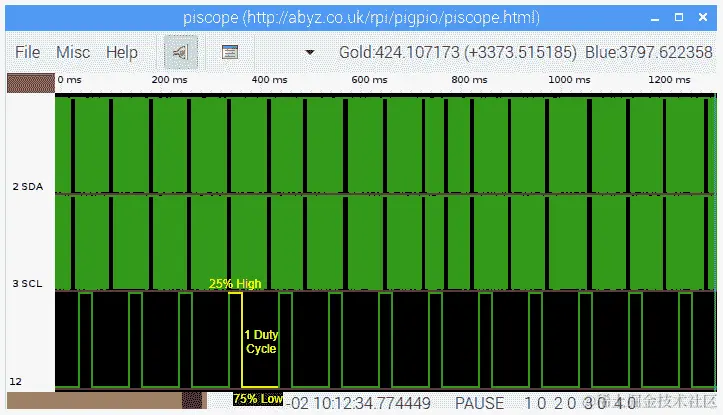Minimize the piscope window
This screenshot has width=723, height=415.
click(x=655, y=18)
